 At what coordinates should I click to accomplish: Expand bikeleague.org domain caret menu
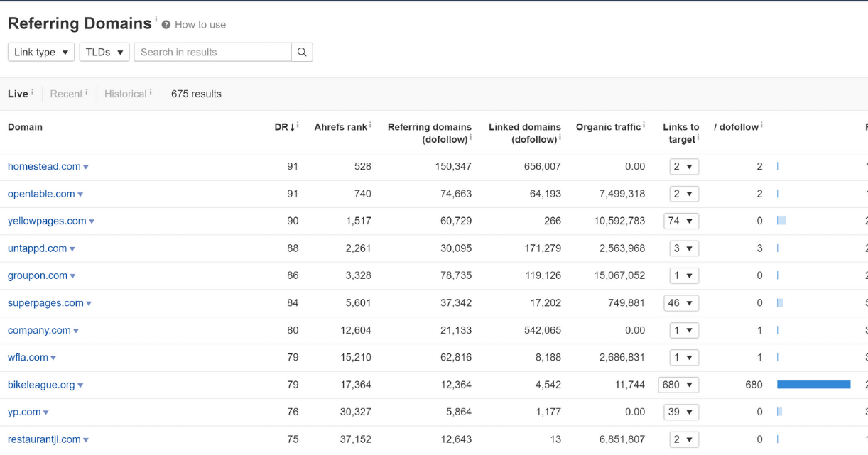(80, 386)
